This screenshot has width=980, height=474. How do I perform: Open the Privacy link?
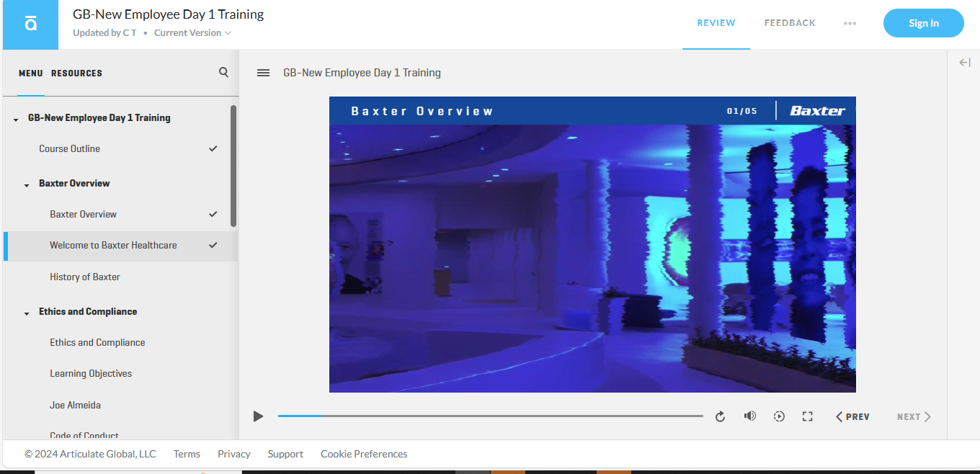pos(234,454)
